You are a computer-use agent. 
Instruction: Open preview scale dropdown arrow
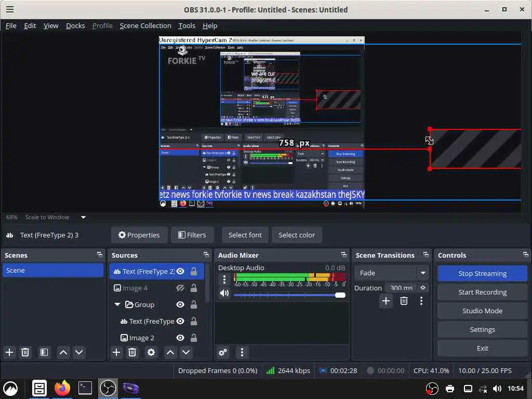[x=83, y=218]
